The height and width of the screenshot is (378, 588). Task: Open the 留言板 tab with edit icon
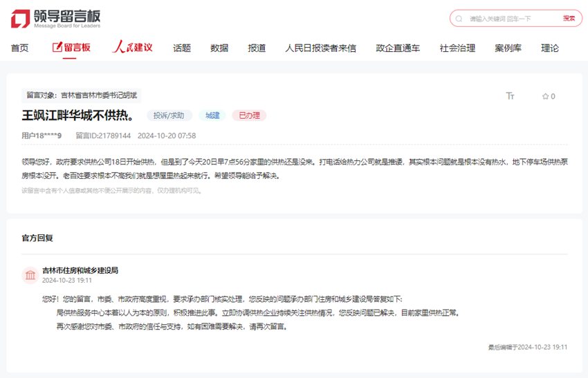coord(71,48)
